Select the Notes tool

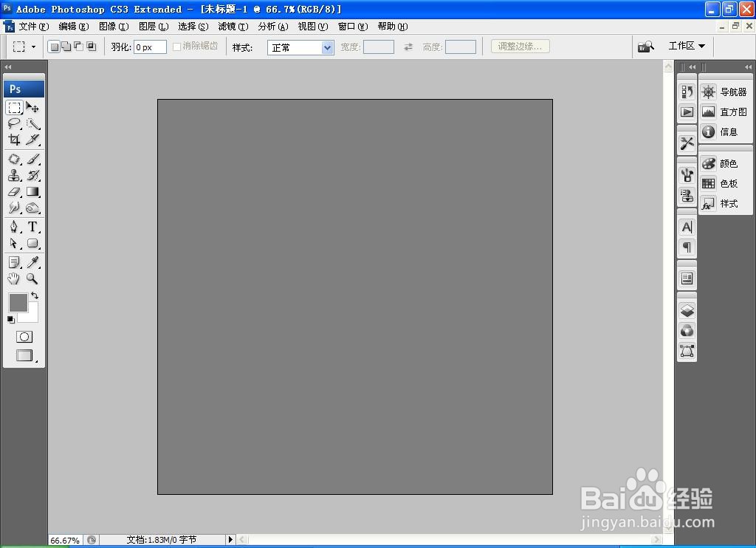point(15,262)
